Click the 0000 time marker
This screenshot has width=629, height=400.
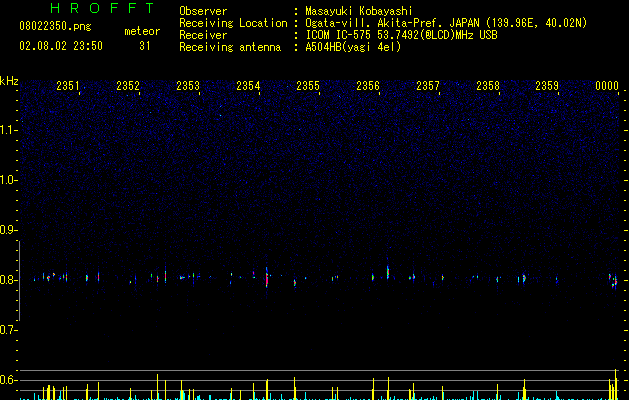click(x=607, y=85)
